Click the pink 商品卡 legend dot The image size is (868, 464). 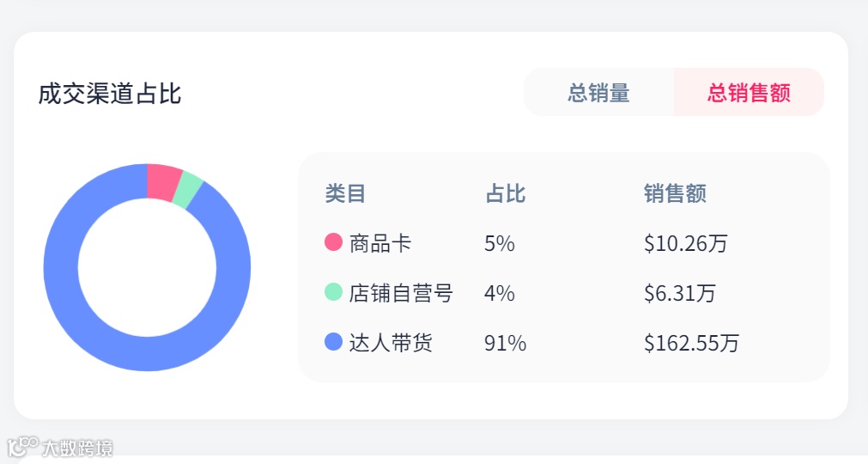[334, 243]
